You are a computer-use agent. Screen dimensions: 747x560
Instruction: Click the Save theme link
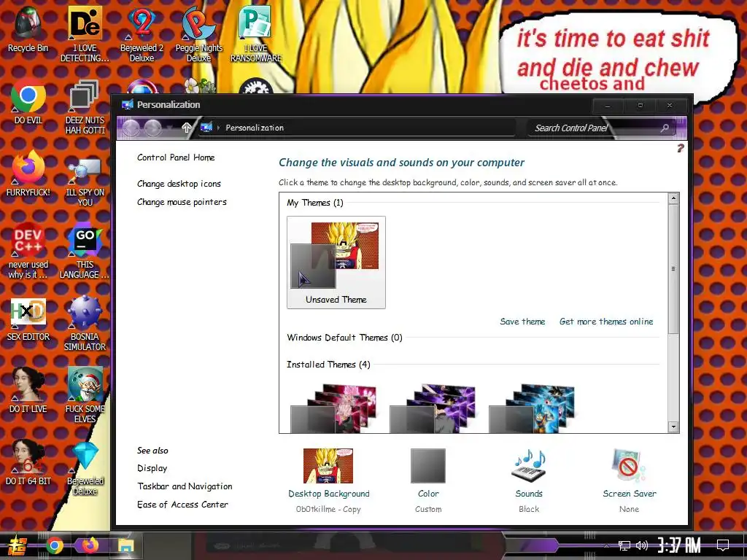click(522, 322)
